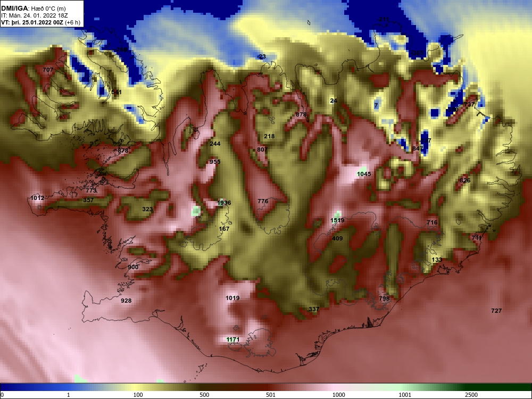Click the 1001 label on the color scale
This screenshot has width=532, height=399.
coord(405,395)
